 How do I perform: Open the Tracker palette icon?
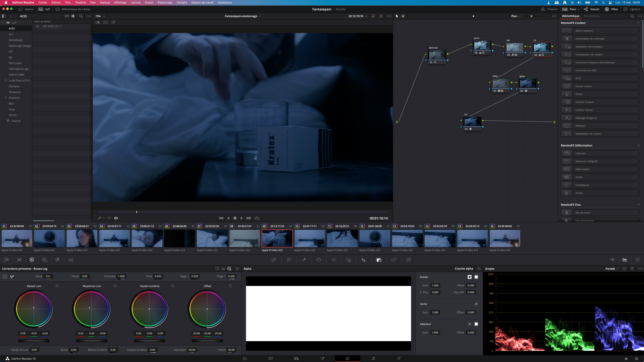tap(334, 260)
